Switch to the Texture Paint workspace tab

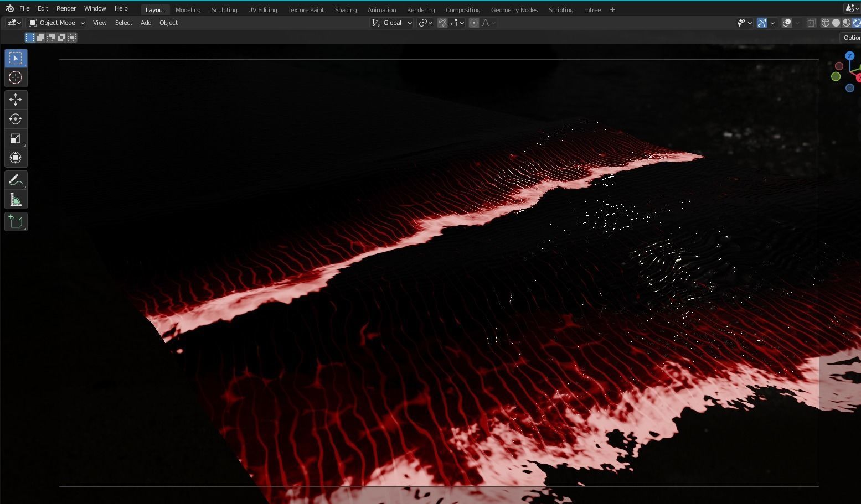coord(306,10)
